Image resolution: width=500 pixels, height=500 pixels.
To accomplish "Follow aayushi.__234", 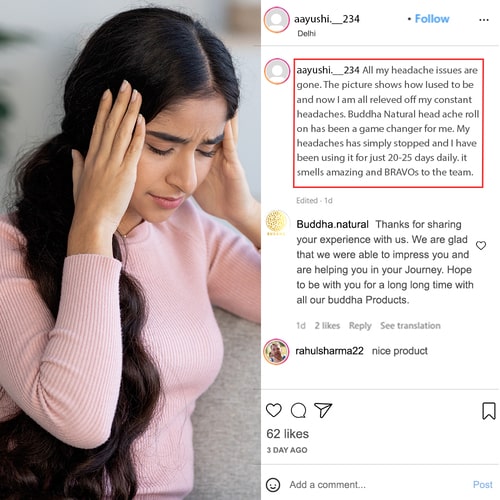I will 432,19.
